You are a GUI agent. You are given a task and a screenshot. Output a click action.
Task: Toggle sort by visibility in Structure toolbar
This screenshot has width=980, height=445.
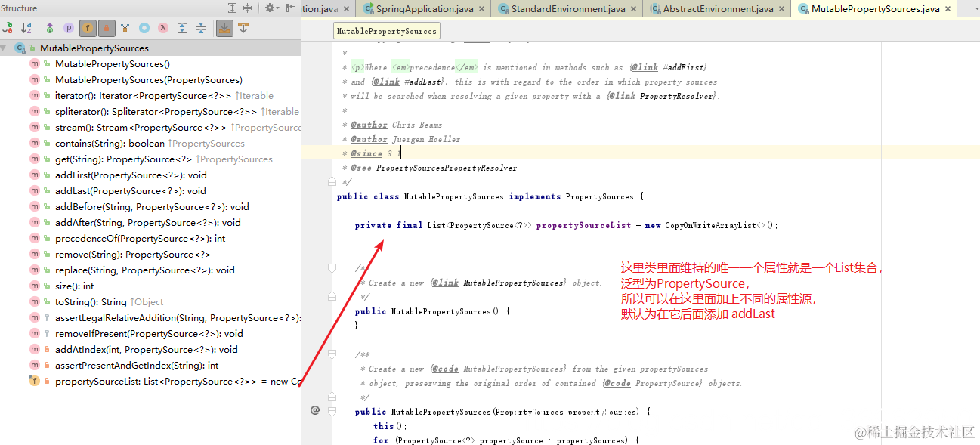tap(8, 28)
